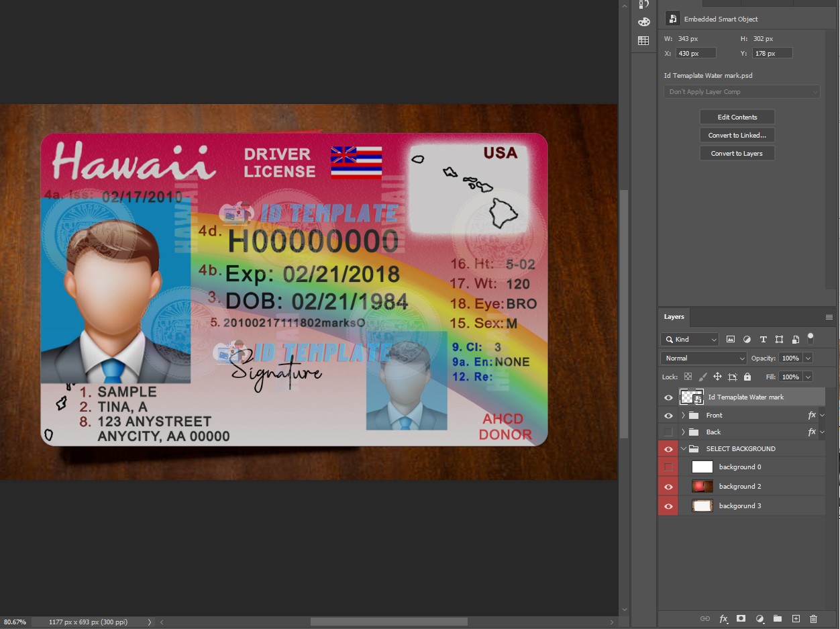
Task: Open Don't Apply Layer Comp dropdown
Action: click(x=742, y=92)
